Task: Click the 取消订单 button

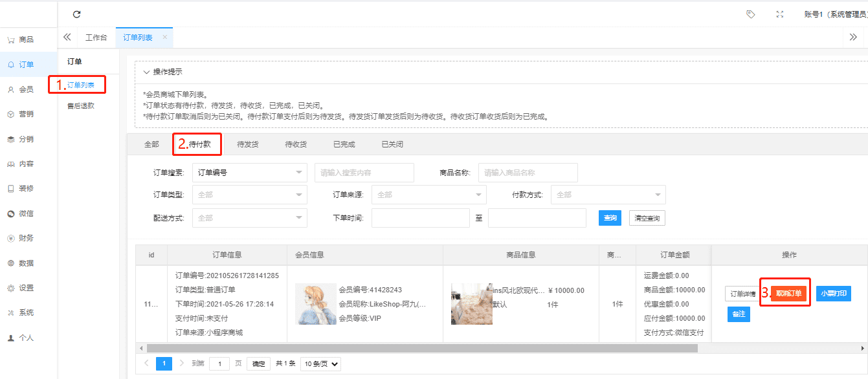Action: coord(788,294)
